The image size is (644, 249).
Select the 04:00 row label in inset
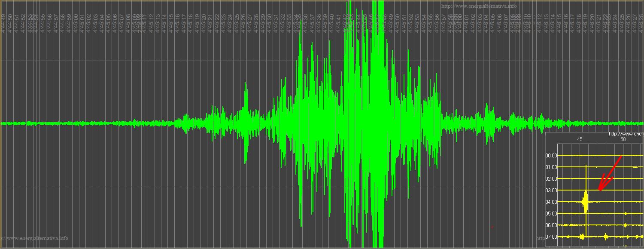[551, 202]
